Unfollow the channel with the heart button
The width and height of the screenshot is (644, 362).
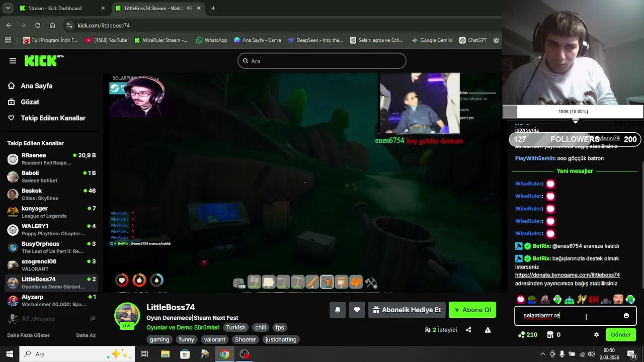[357, 310]
